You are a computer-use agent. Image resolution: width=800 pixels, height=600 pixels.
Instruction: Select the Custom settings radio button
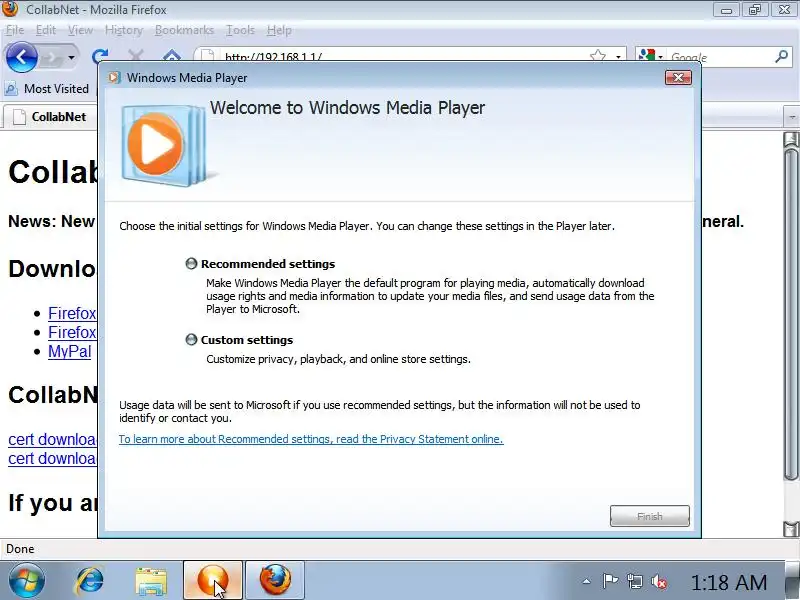pyautogui.click(x=191, y=340)
